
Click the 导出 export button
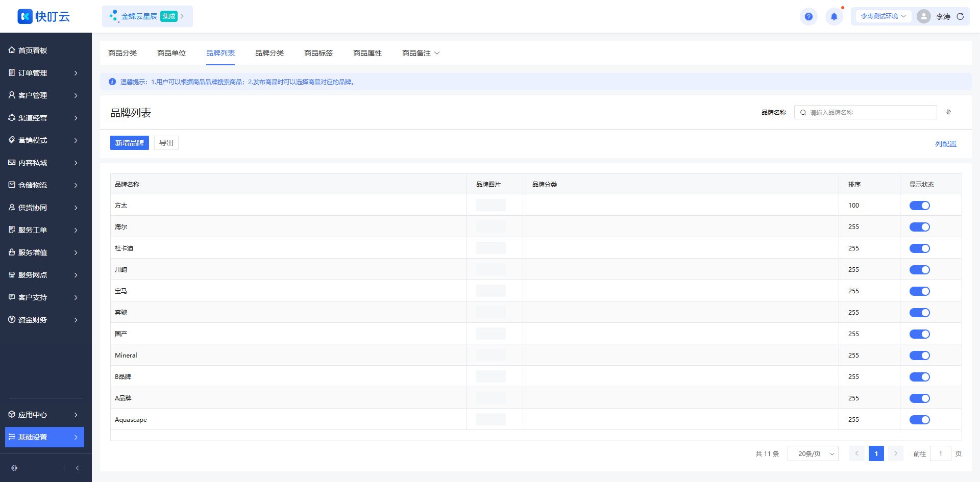click(x=166, y=143)
